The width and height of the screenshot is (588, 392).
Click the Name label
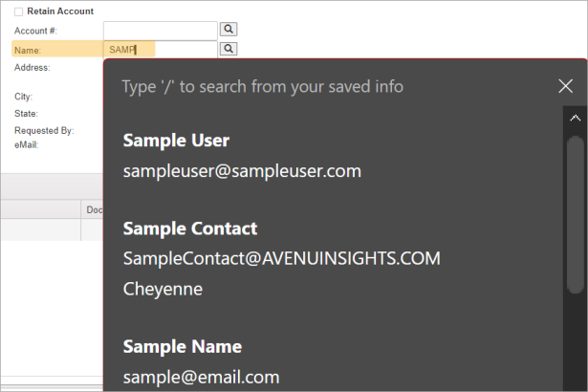coord(29,50)
